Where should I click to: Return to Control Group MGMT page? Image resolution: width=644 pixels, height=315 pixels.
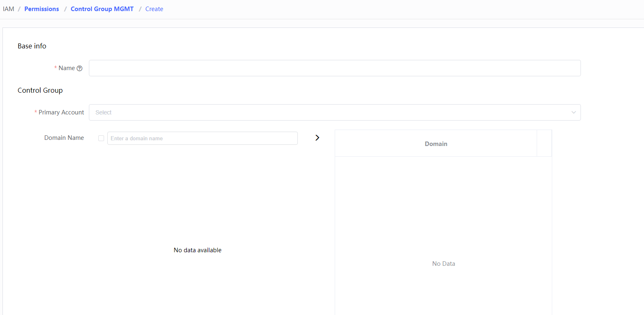pyautogui.click(x=102, y=9)
